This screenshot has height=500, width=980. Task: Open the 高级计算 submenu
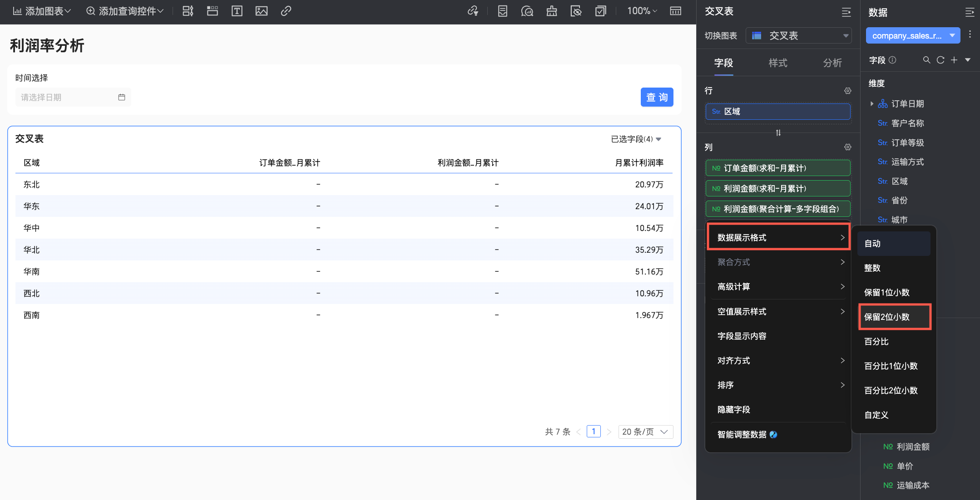778,287
